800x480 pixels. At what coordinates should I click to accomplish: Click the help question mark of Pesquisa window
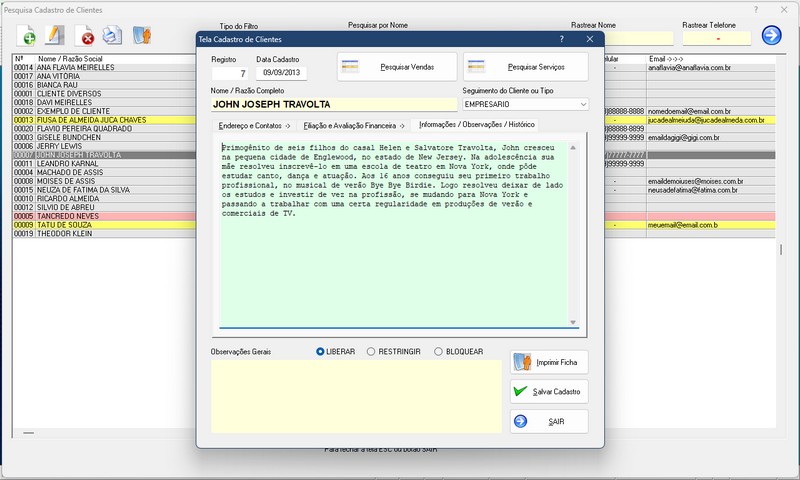(756, 10)
